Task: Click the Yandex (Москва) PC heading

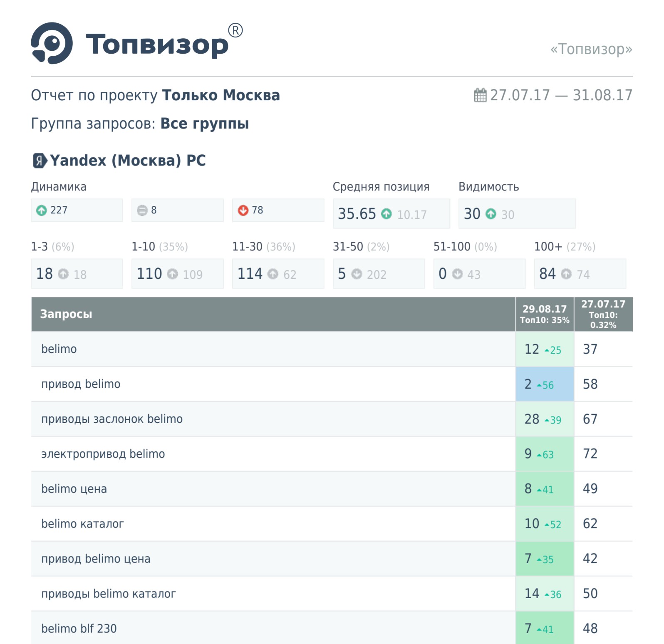Action: pyautogui.click(x=128, y=161)
